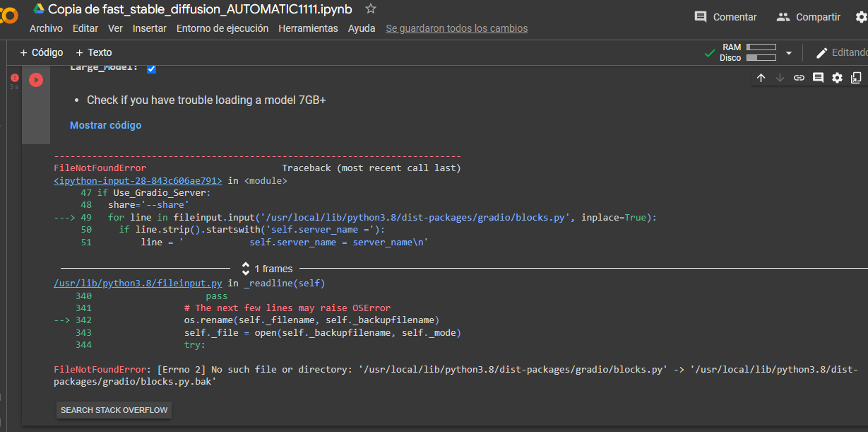Click the Compartir button
This screenshot has height=432, width=868.
tap(809, 17)
